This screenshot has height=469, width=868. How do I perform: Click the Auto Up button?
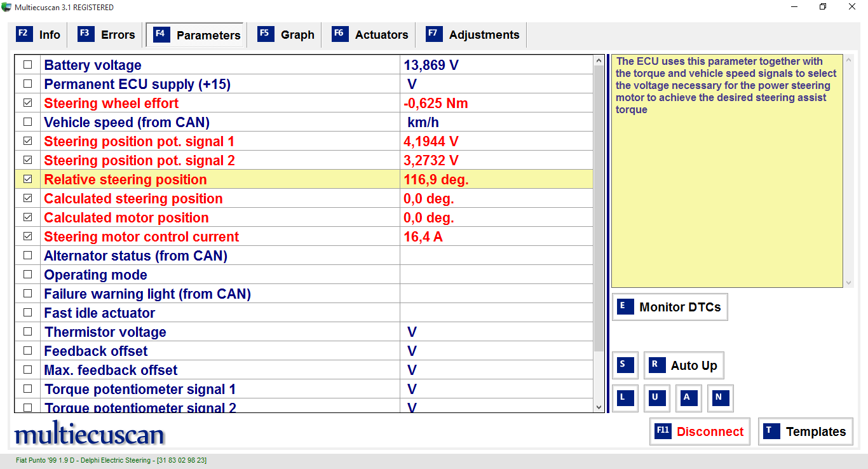(684, 365)
